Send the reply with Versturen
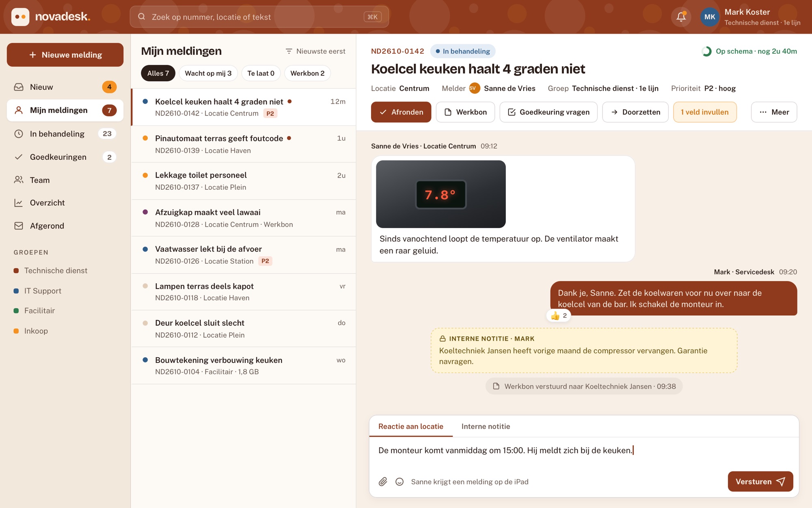Screen dimensions: 812x508 (760, 482)
